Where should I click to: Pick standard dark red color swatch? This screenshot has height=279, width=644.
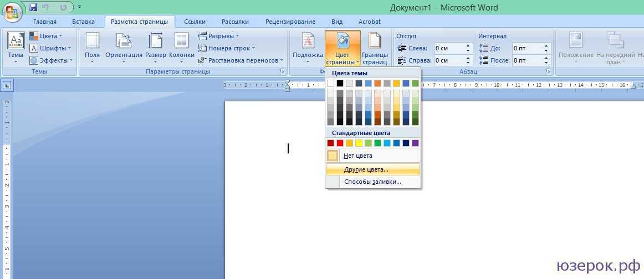pos(331,143)
